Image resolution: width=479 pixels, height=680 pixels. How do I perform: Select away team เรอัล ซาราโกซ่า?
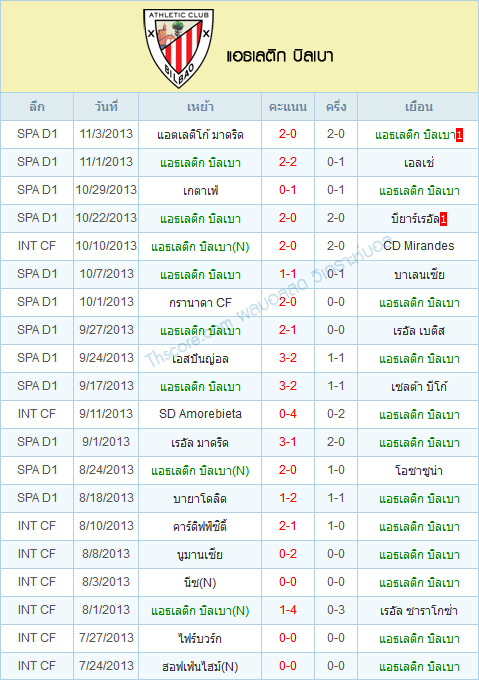tap(419, 610)
